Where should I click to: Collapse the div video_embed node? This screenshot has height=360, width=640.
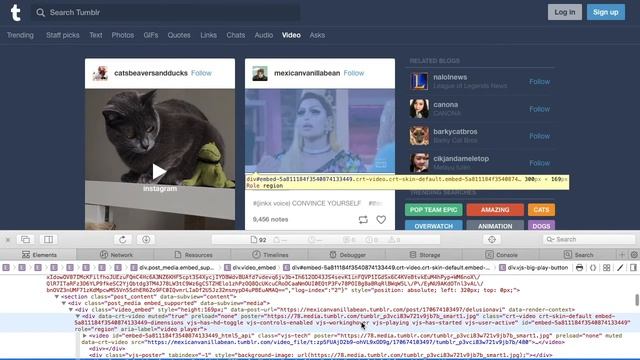(x=71, y=310)
